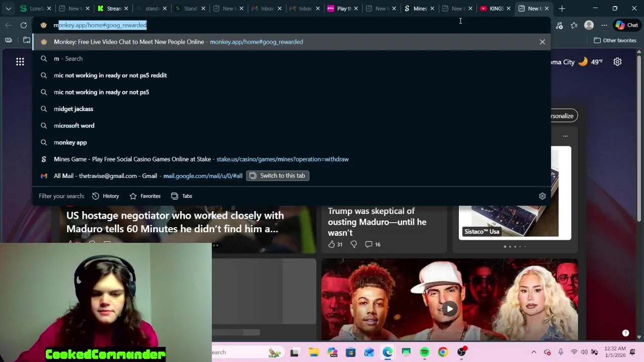Viewport: 644px width, 362px height.
Task: Select the 'm - Search' suggestion row
Action: (x=291, y=58)
